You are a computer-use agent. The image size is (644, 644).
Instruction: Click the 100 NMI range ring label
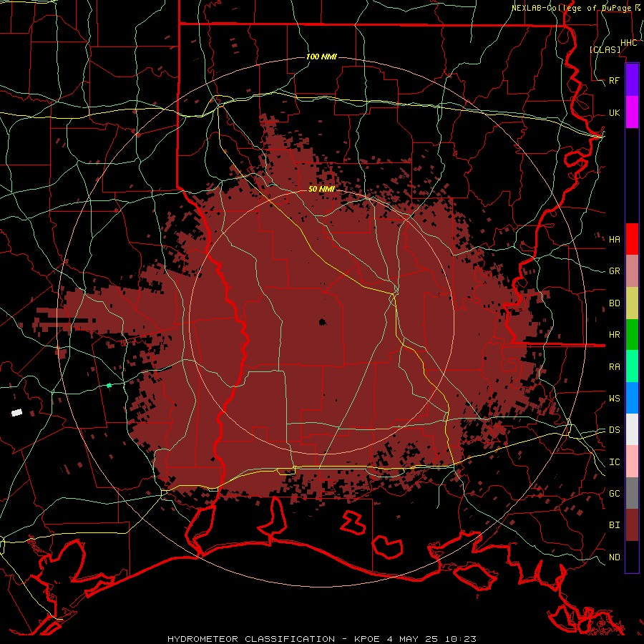click(x=321, y=57)
